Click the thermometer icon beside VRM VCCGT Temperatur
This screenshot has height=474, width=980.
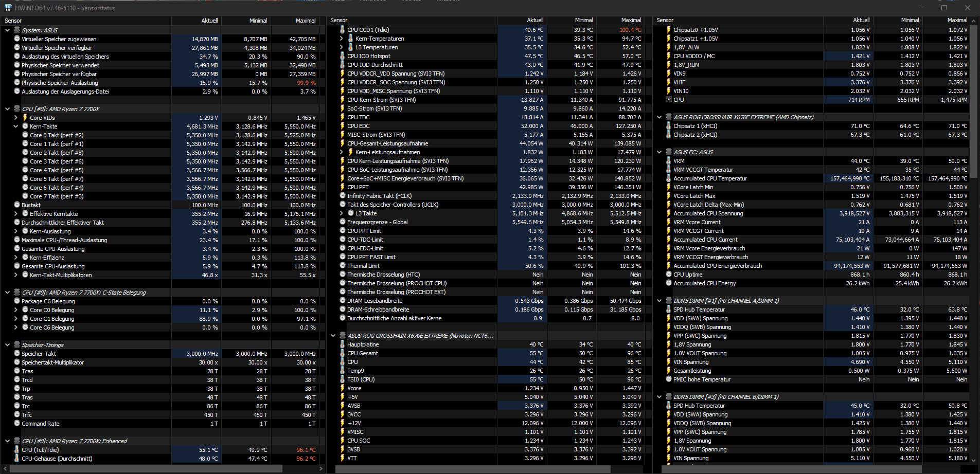click(668, 170)
